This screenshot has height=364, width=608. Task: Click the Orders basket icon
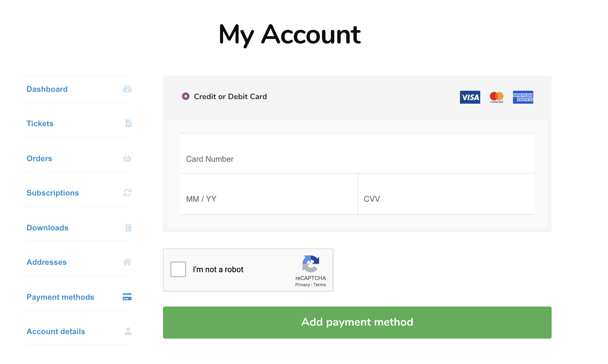127,158
